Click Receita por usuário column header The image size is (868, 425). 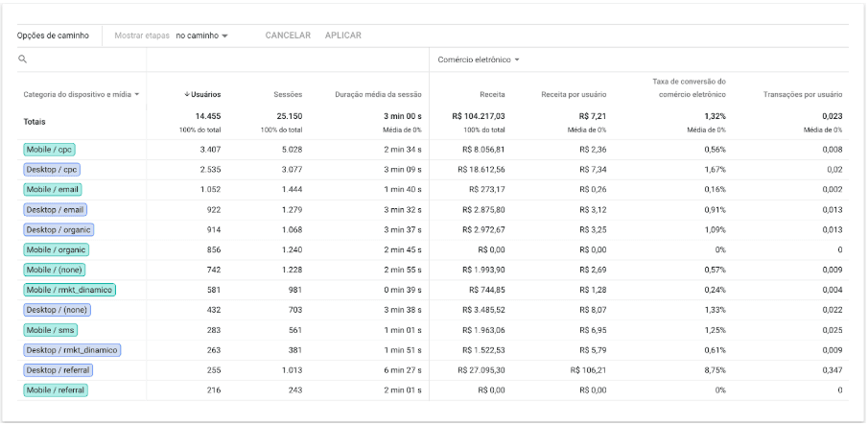pyautogui.click(x=574, y=94)
